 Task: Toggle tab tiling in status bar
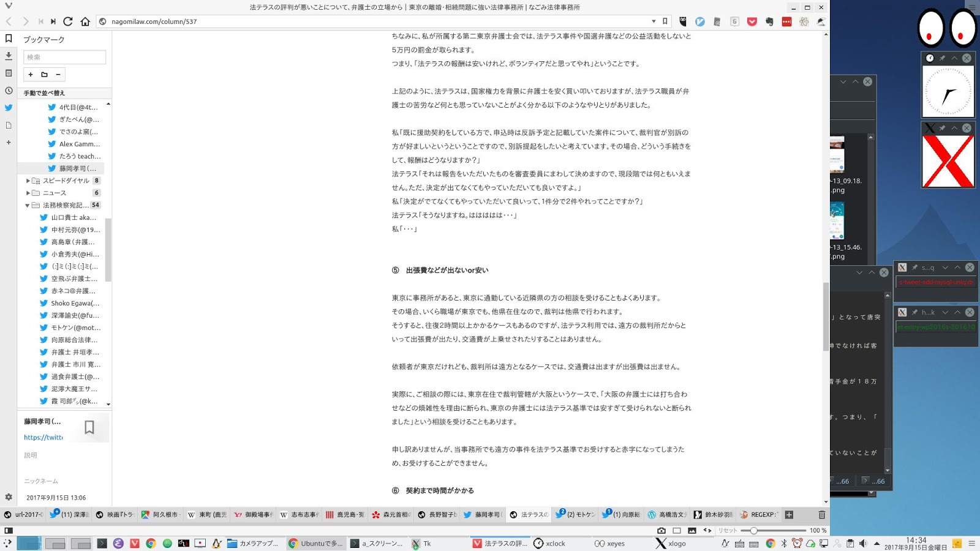click(677, 530)
